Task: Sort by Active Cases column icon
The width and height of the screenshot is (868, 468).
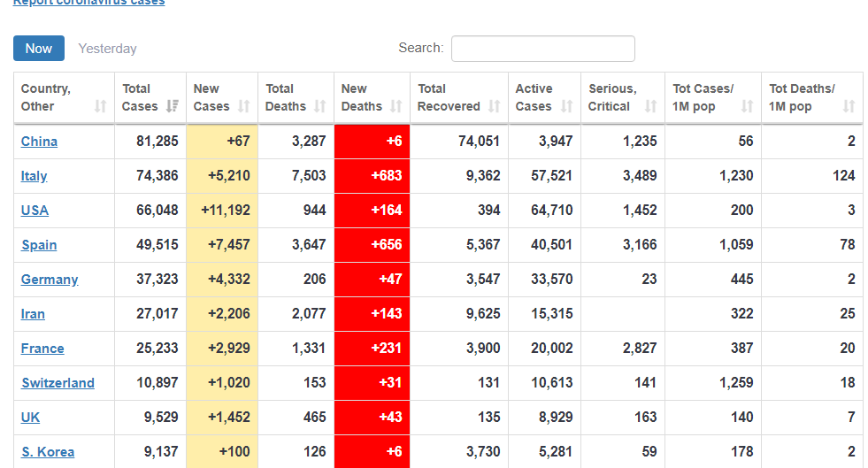Action: (x=566, y=106)
